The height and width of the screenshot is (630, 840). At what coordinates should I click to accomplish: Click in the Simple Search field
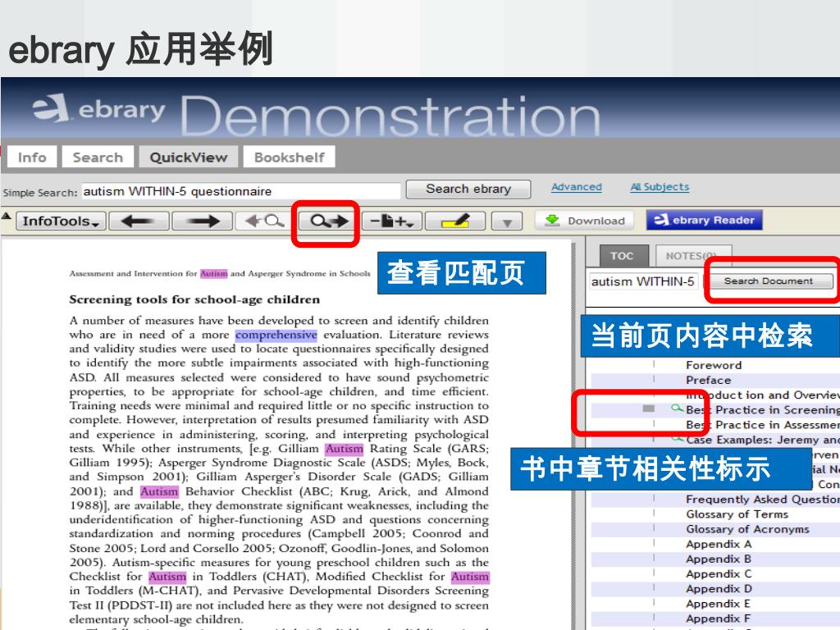(x=240, y=190)
